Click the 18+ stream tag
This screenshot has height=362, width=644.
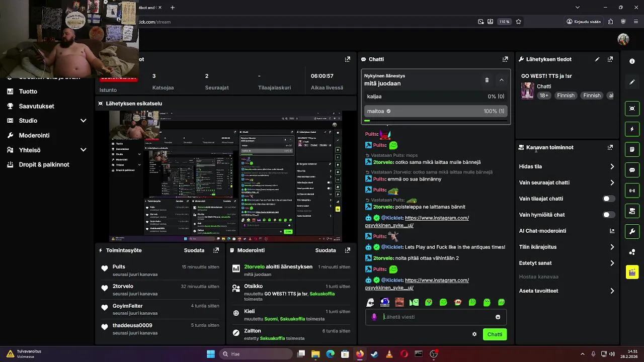tap(544, 96)
